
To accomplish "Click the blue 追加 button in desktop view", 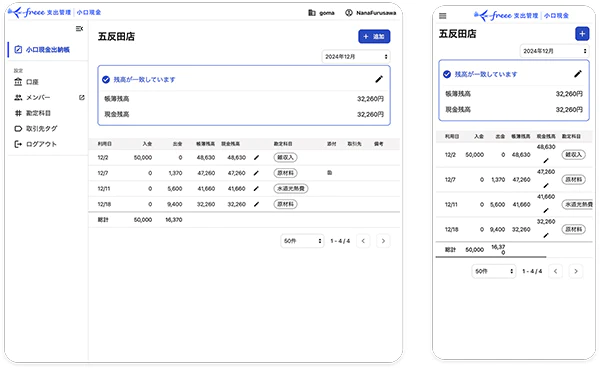I will [374, 36].
